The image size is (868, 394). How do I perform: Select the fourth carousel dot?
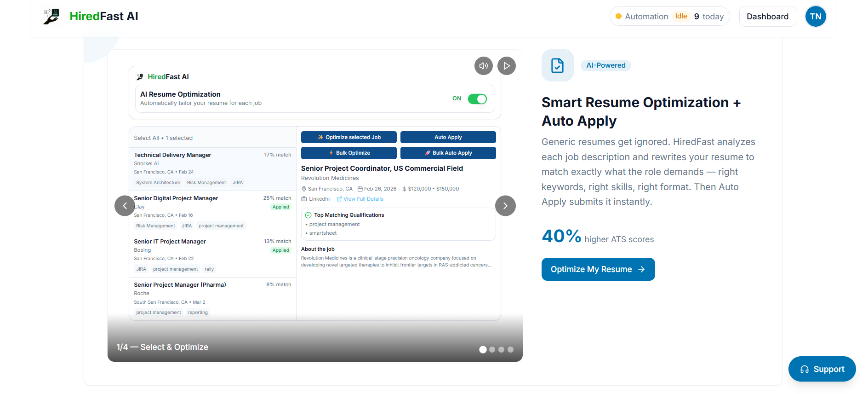[511, 350]
